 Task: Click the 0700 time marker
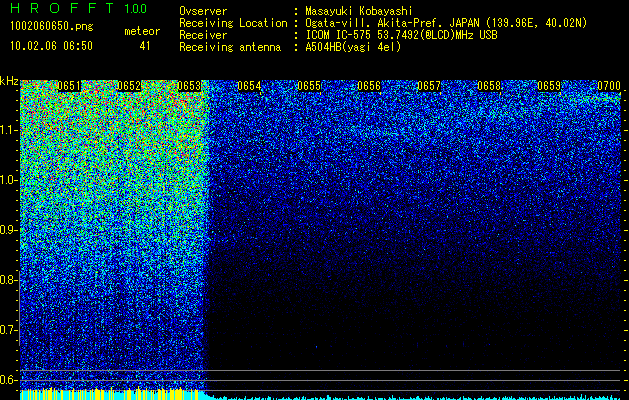(x=609, y=86)
